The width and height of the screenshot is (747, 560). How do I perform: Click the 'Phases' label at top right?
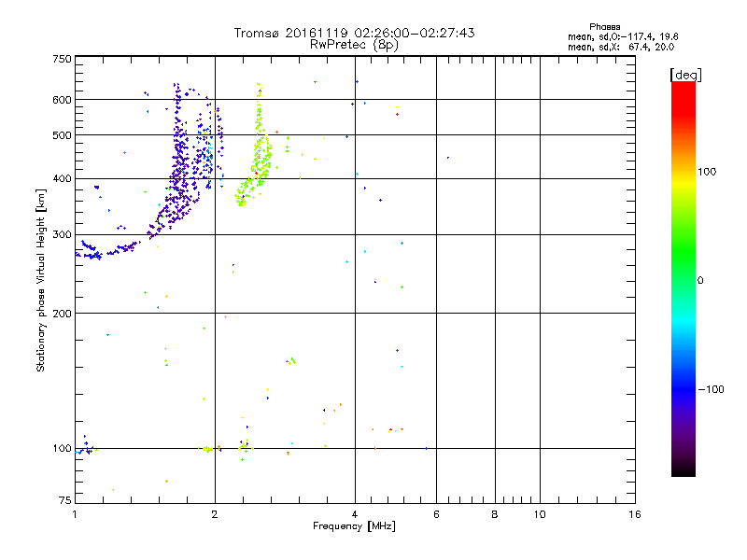[x=604, y=27]
